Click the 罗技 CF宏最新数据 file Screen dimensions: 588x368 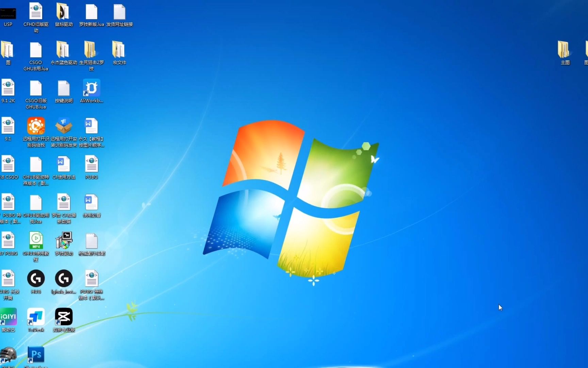(x=64, y=202)
